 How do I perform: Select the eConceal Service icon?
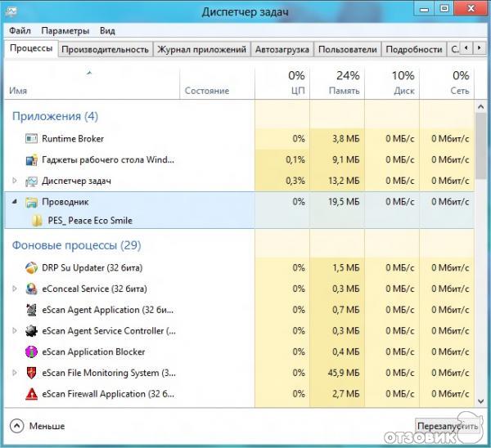[x=31, y=289]
